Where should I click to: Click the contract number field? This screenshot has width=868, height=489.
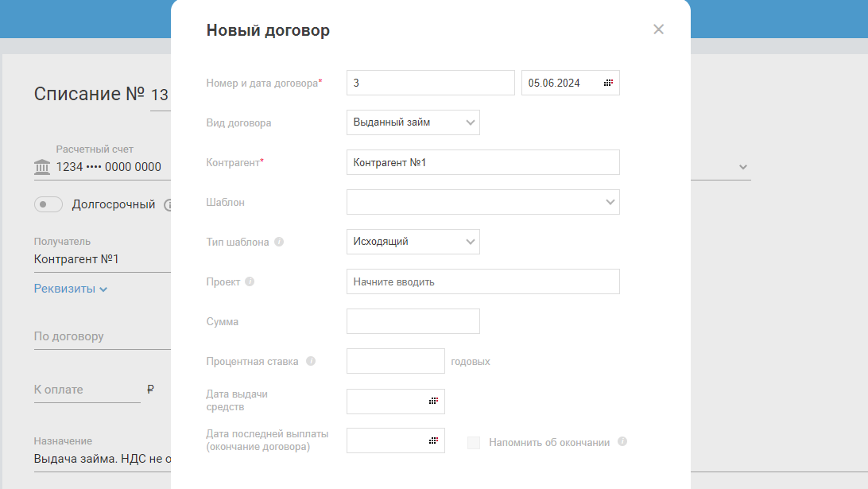[430, 83]
